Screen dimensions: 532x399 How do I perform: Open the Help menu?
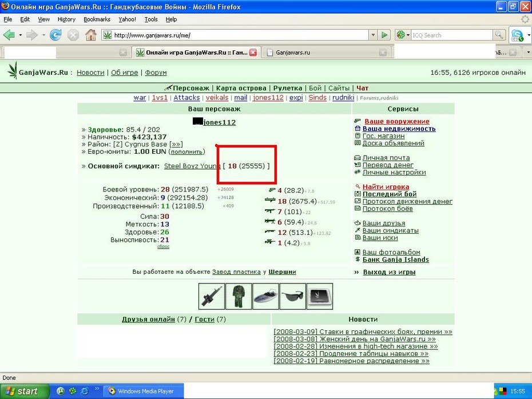pyautogui.click(x=172, y=19)
